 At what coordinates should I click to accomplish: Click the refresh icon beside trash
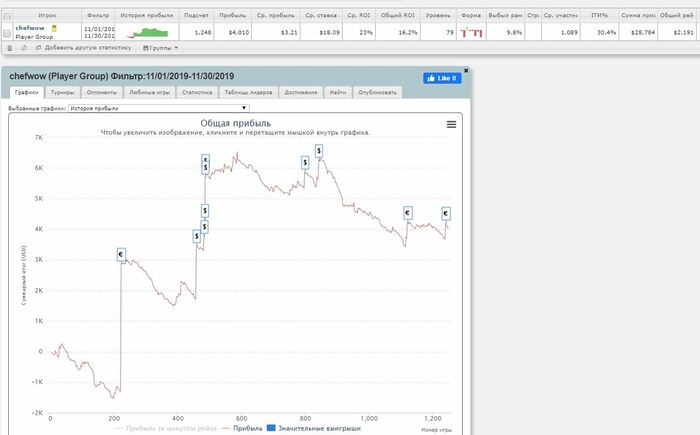(x=24, y=48)
